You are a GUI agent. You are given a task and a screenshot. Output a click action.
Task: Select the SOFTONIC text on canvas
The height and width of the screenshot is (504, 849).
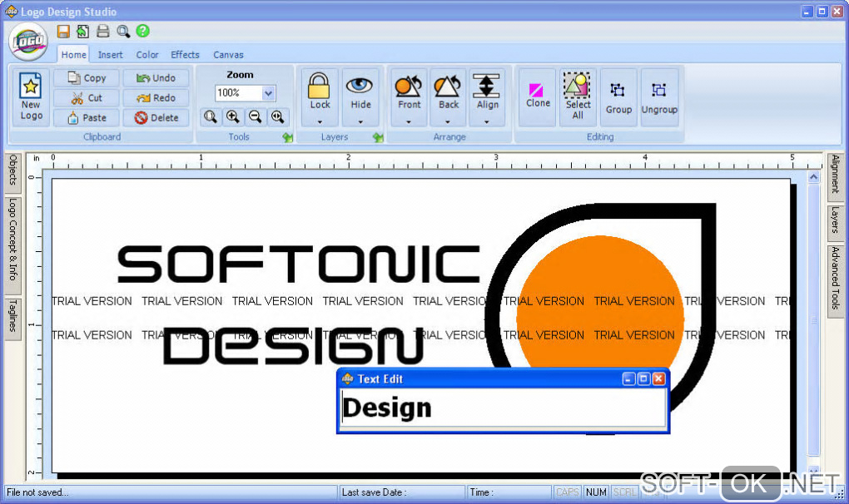click(x=299, y=264)
